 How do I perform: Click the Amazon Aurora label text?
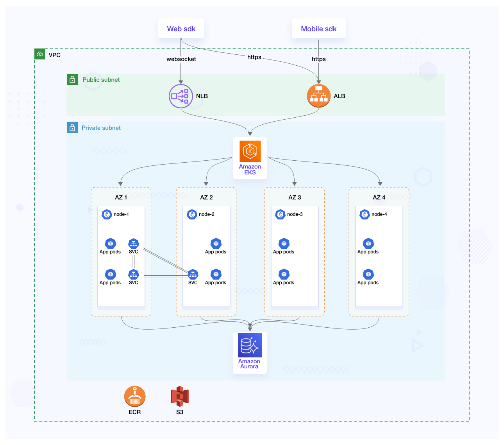pos(249,364)
